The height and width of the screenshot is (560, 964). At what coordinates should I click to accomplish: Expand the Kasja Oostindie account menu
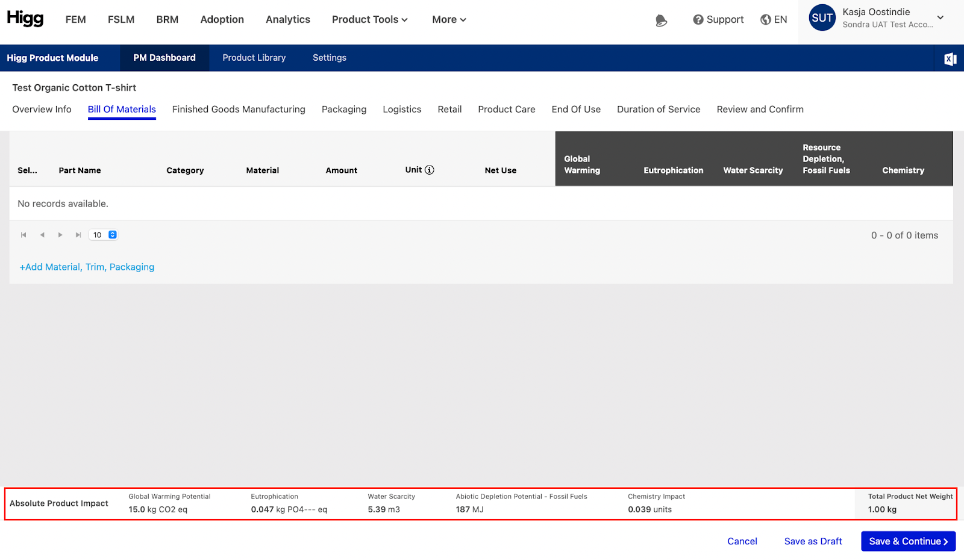point(940,17)
